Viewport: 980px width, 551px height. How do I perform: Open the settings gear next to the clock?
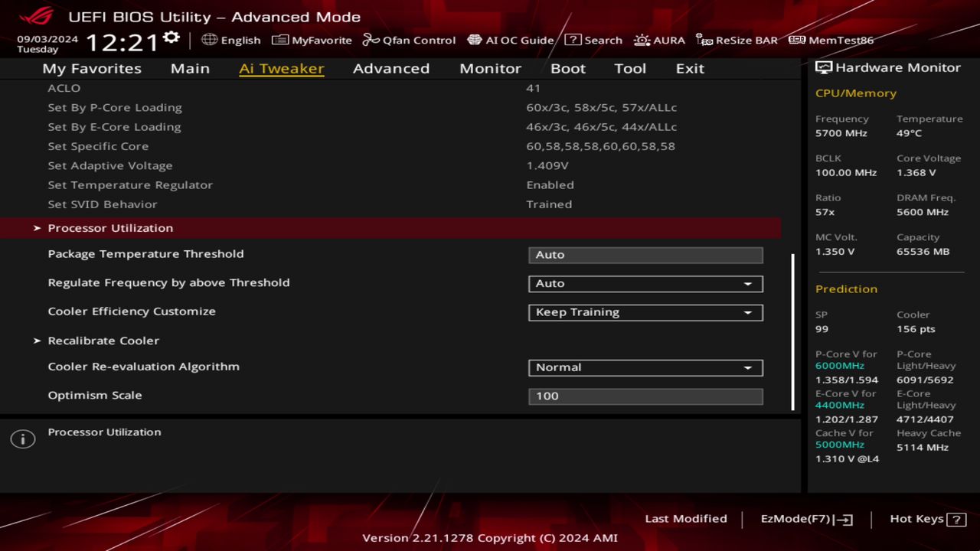pos(171,37)
